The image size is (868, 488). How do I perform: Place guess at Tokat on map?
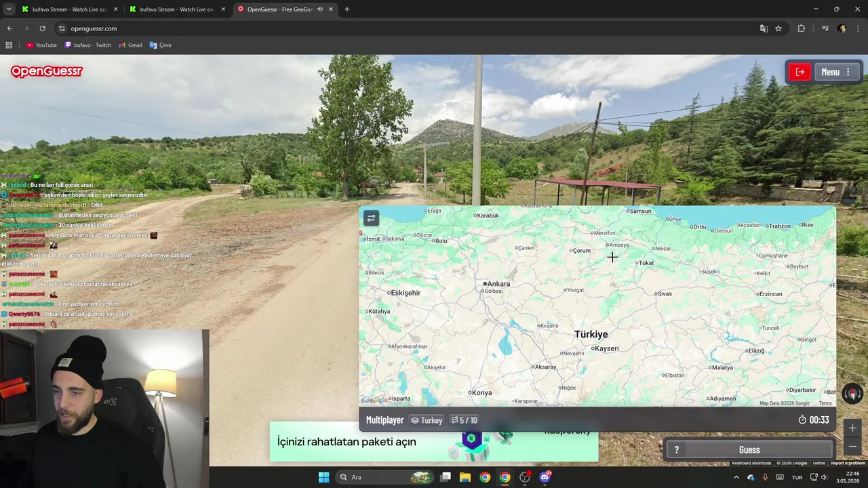[645, 263]
